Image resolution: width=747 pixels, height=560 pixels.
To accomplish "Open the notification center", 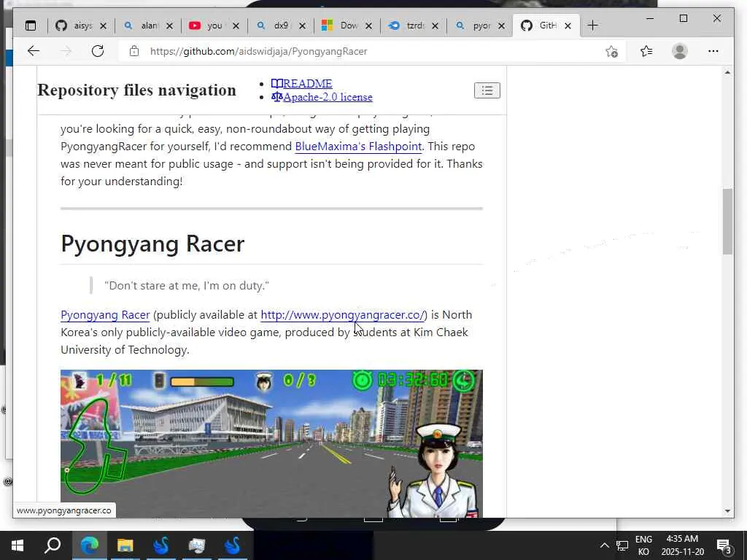I will point(724,545).
